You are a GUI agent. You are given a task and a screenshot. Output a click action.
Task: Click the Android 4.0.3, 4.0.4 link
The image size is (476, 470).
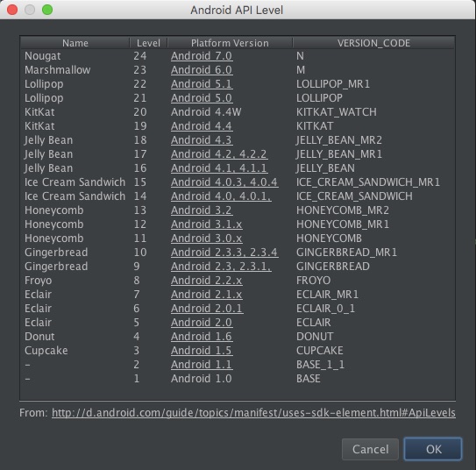224,182
